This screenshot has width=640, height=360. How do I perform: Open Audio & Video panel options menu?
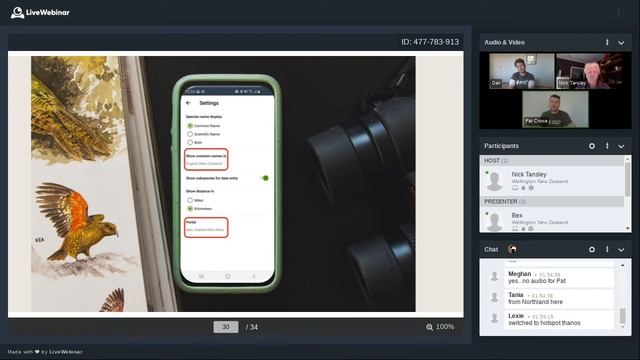(x=607, y=42)
